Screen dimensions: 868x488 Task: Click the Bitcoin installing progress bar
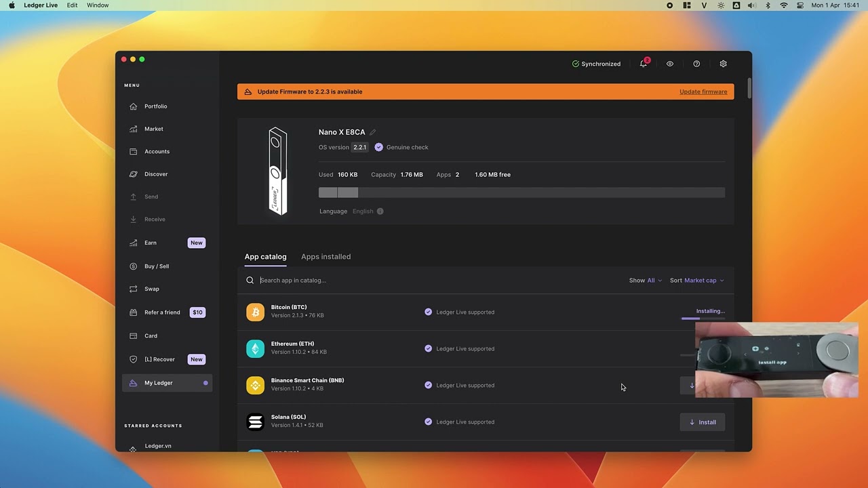pyautogui.click(x=703, y=318)
